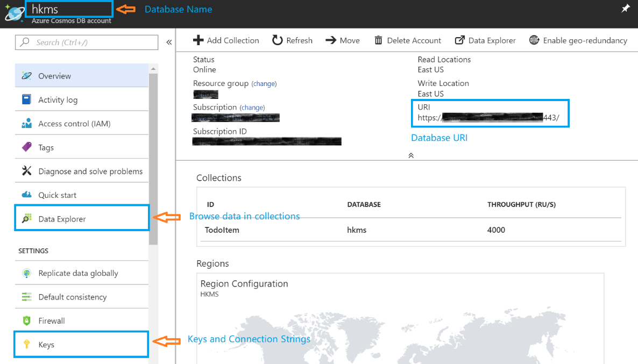Image resolution: width=638 pixels, height=364 pixels.
Task: Click the sidebar scroll-up arrow
Action: point(153,69)
